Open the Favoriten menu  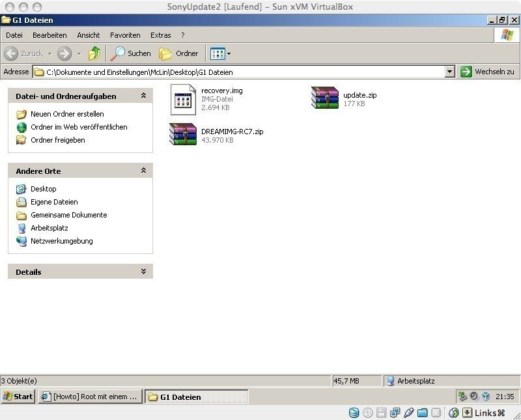pos(125,35)
